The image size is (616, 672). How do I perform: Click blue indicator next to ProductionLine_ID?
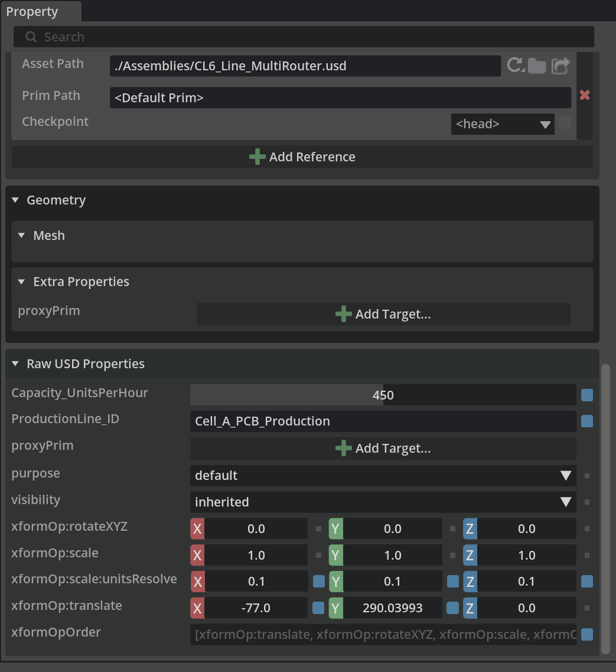tap(587, 421)
